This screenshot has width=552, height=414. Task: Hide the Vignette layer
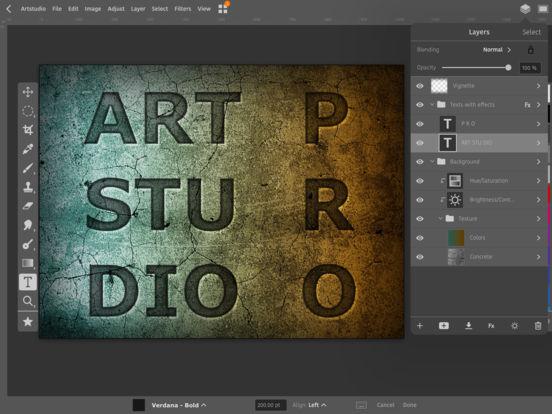click(420, 86)
